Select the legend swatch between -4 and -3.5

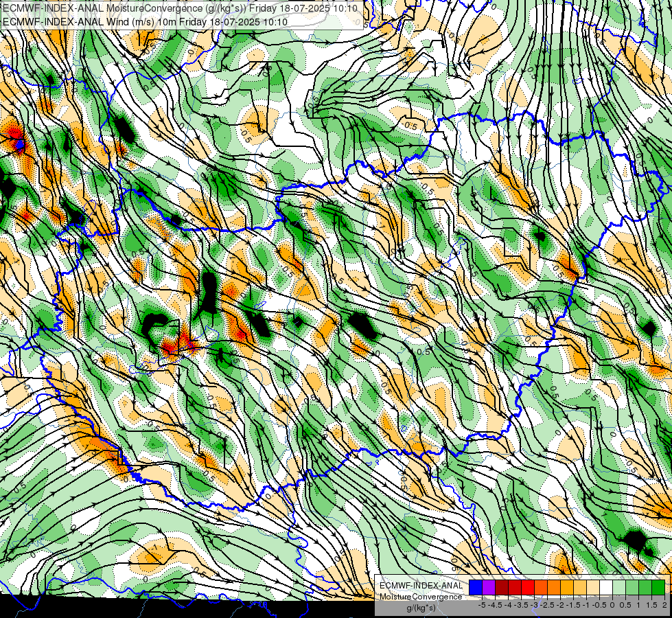pyautogui.click(x=515, y=587)
